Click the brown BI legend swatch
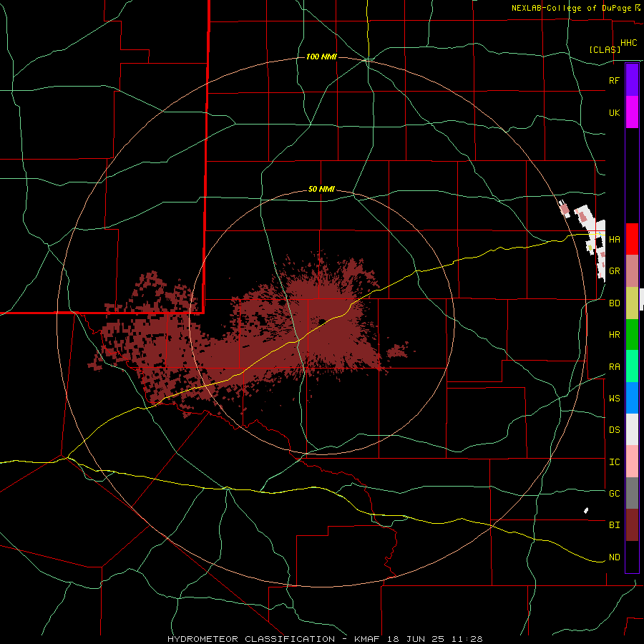 coord(632,525)
